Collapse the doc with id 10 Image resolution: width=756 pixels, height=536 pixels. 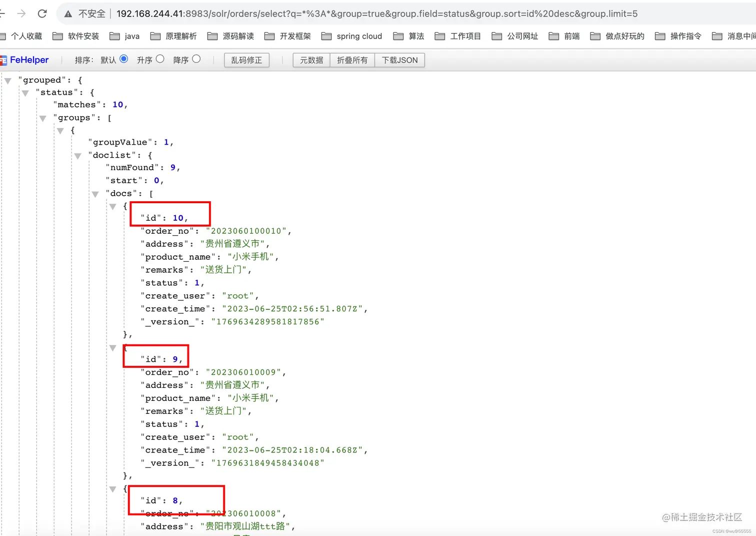click(x=113, y=207)
